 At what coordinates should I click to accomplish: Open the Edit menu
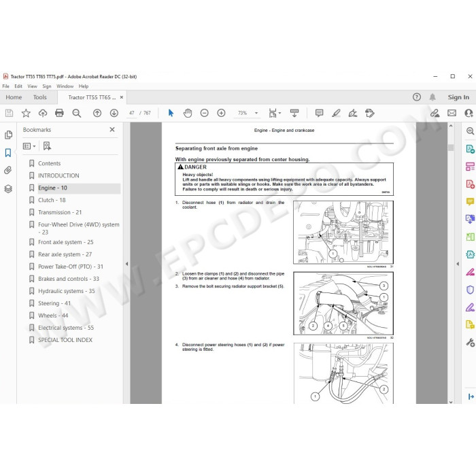pos(18,86)
